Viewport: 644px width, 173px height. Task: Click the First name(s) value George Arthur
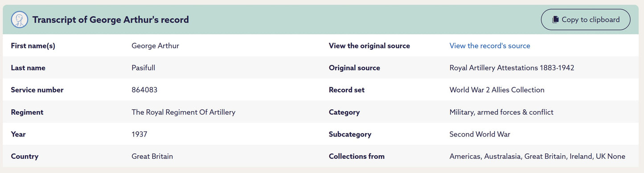click(x=156, y=45)
